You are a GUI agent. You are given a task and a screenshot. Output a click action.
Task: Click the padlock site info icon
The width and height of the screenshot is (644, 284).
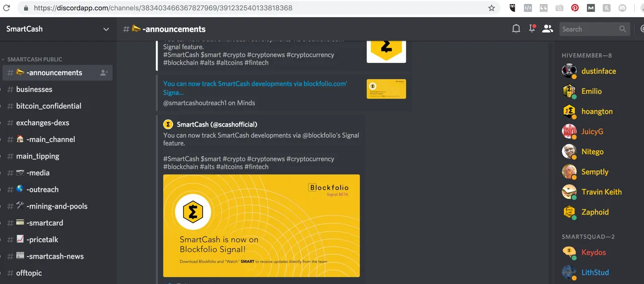[x=26, y=8]
